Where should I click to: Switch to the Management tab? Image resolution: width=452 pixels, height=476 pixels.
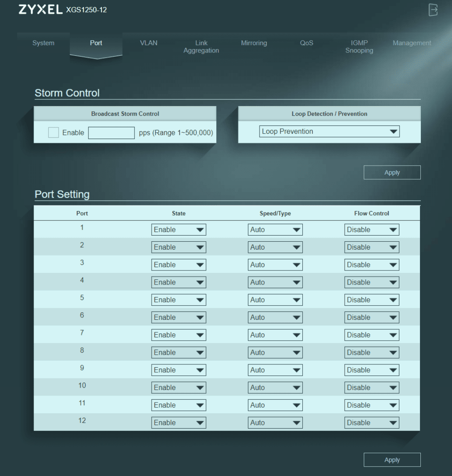pos(412,43)
